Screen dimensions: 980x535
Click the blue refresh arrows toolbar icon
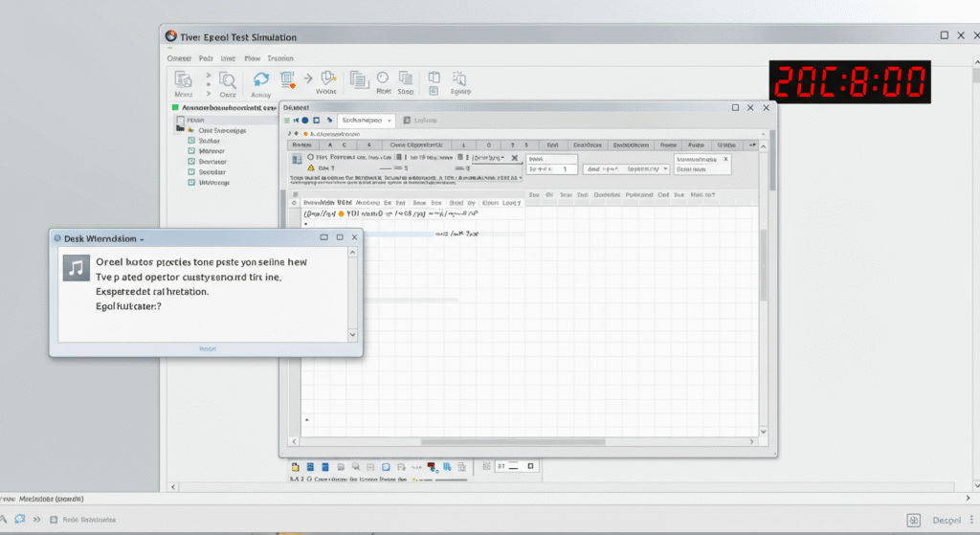[260, 79]
